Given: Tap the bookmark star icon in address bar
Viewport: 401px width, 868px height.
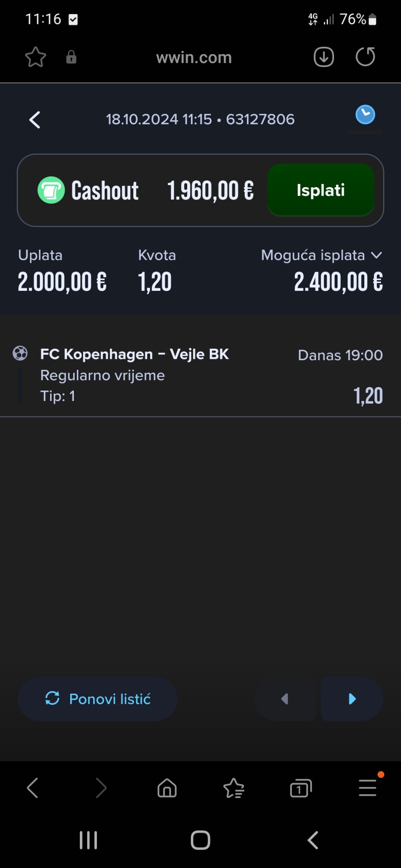Looking at the screenshot, I should click(36, 57).
